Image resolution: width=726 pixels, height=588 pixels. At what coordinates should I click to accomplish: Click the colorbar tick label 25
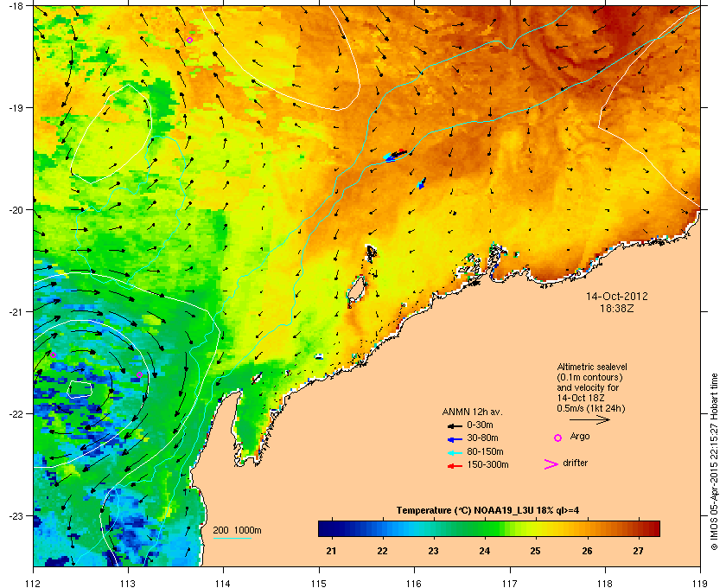536,551
